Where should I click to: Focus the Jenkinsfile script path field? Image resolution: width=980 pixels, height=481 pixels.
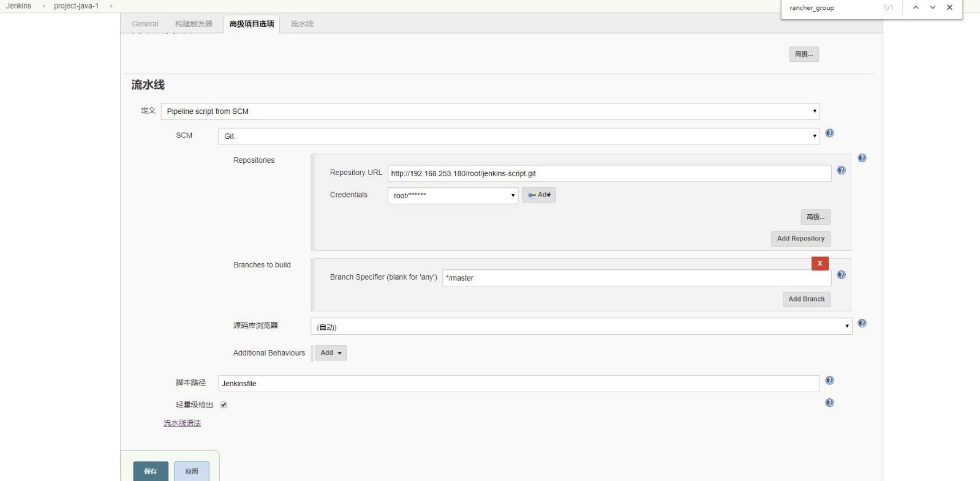519,384
